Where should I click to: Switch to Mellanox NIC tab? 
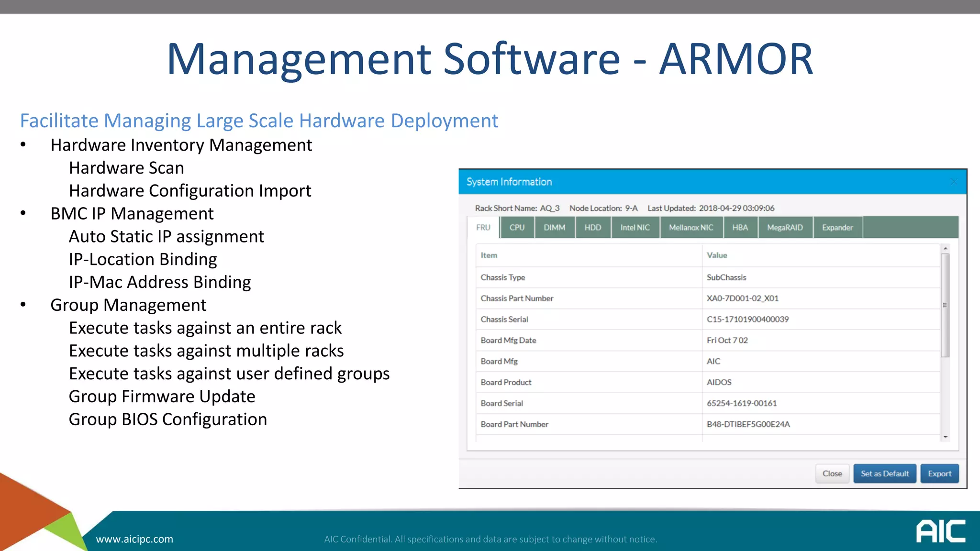[x=691, y=228]
